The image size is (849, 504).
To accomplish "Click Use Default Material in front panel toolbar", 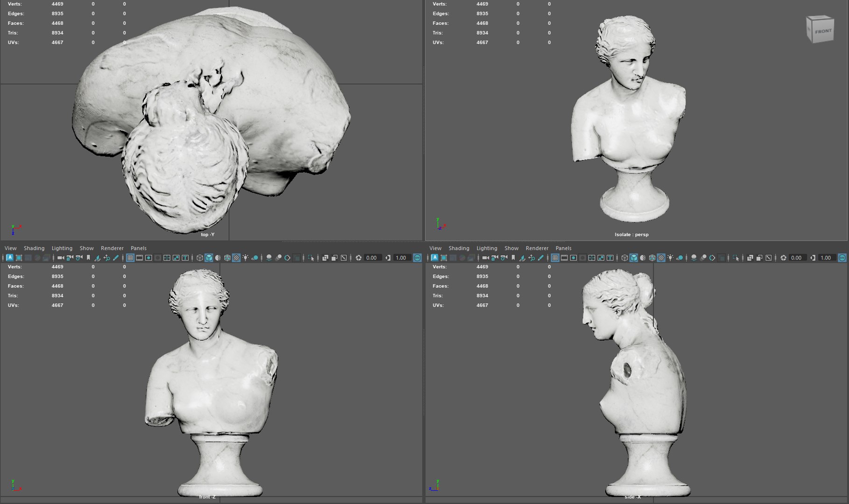I will click(x=218, y=258).
